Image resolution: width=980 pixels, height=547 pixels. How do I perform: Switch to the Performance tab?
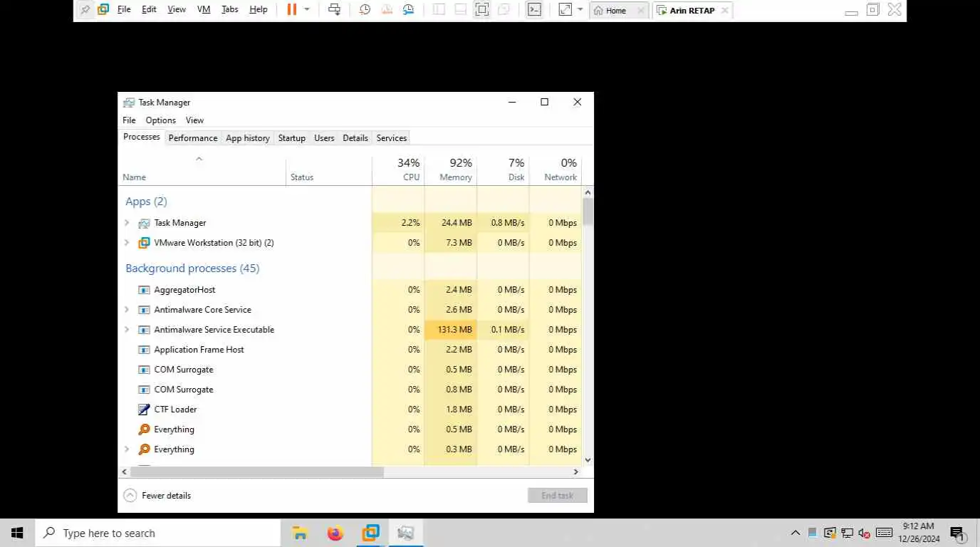193,138
